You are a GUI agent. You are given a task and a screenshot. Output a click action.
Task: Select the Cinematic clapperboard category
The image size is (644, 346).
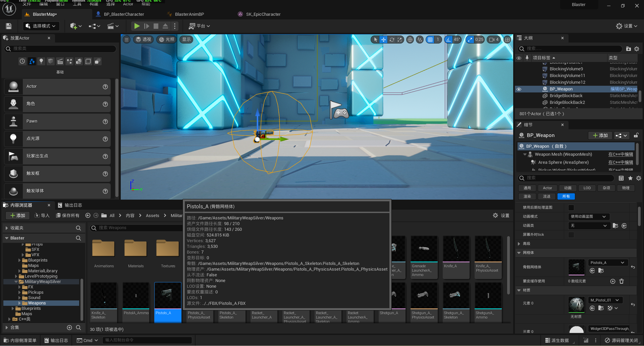[x=60, y=61]
